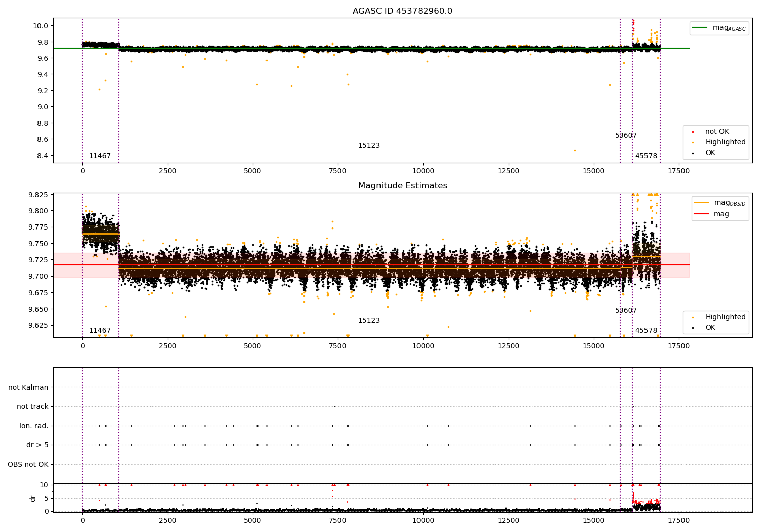Click the mag AGASC legend entry
The image size is (760, 532).
click(719, 28)
